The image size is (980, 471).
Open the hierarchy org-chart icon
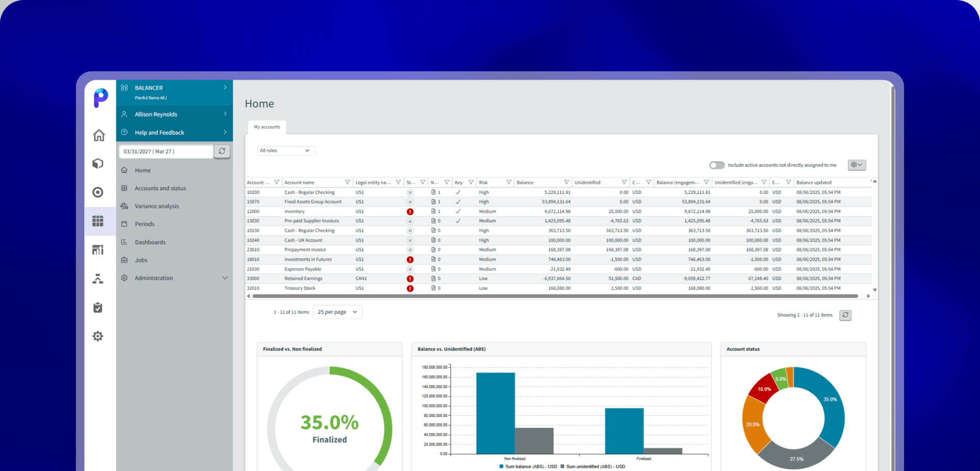[x=98, y=279]
